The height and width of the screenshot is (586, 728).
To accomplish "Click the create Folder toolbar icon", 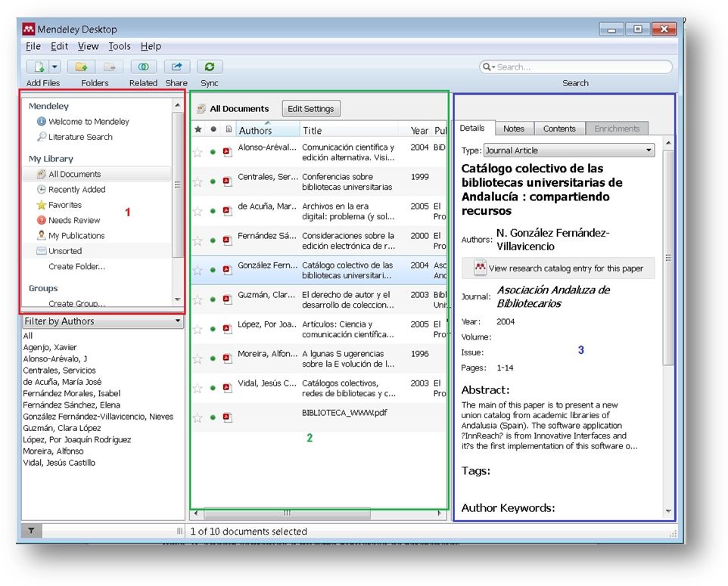I will [x=81, y=67].
